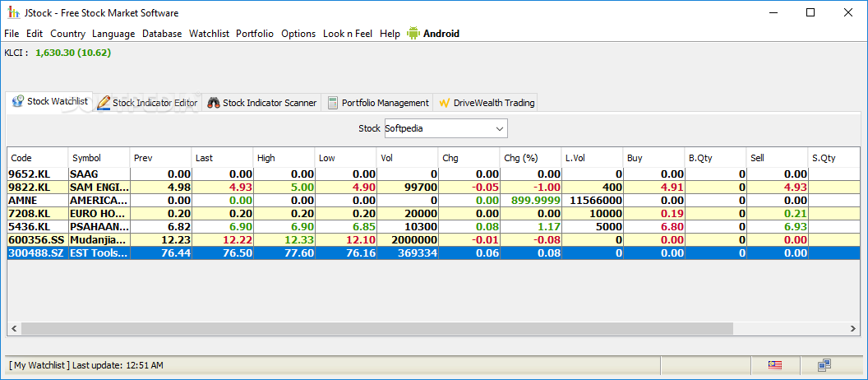Image resolution: width=868 pixels, height=380 pixels.
Task: Sort by the Symbol column header
Action: coord(99,158)
